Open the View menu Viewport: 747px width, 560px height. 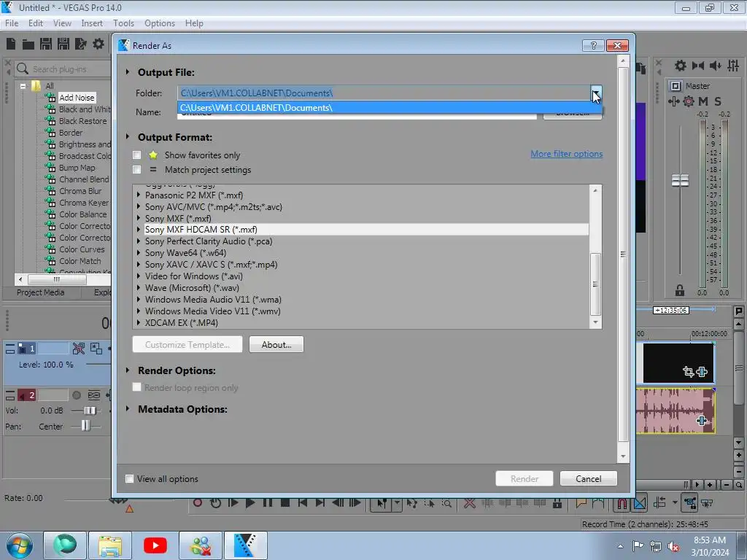point(62,23)
